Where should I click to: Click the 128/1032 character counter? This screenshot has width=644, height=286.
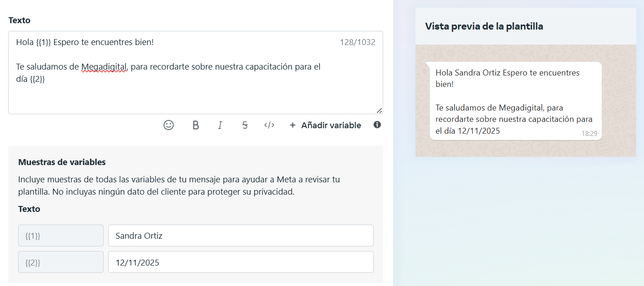[x=357, y=42]
